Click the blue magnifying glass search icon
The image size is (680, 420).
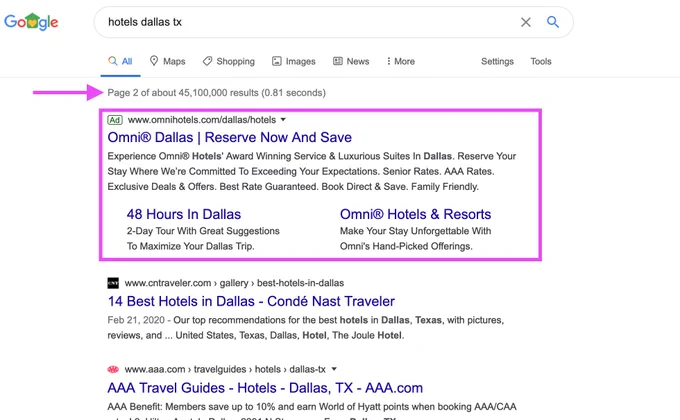[x=552, y=22]
